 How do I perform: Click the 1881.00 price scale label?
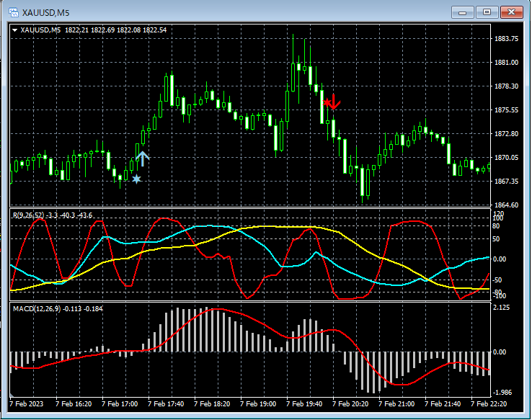coord(506,63)
